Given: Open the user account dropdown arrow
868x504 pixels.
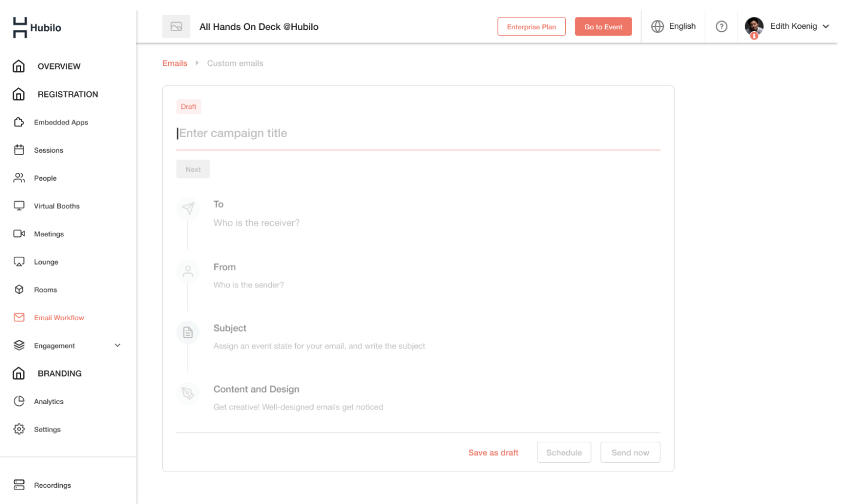Looking at the screenshot, I should pos(826,26).
